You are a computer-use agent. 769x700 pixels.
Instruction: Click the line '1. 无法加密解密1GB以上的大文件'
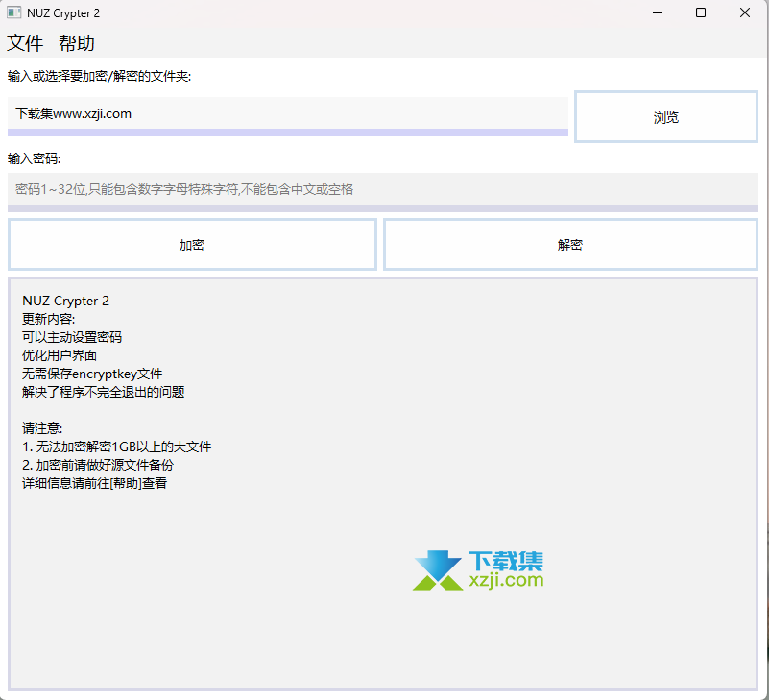click(117, 447)
